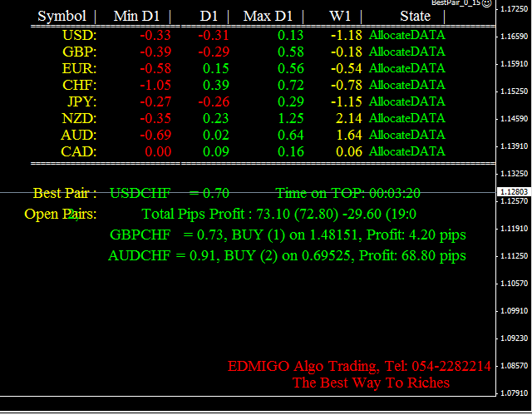
Task: Click the JPY: symbol row label
Action: pyautogui.click(x=81, y=101)
